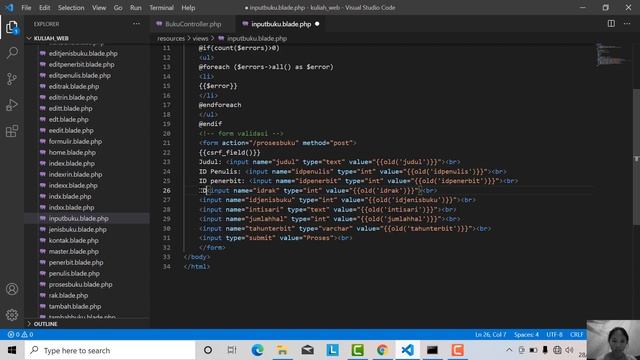640x360 pixels.
Task: Open the Help menu
Action: point(188,8)
